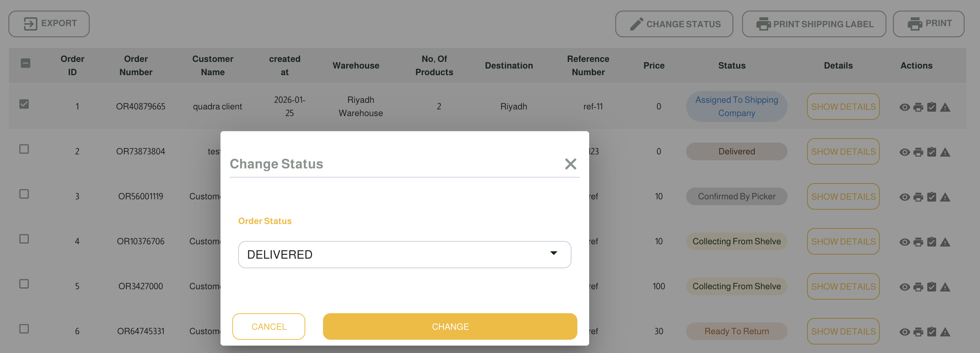Click clipboard check icon in Confirmed By Picker row
The width and height of the screenshot is (980, 353).
point(931,197)
